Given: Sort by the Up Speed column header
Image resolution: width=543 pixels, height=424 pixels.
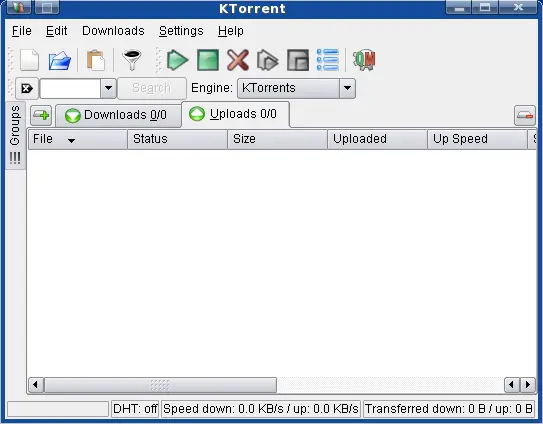Looking at the screenshot, I should pos(478,139).
